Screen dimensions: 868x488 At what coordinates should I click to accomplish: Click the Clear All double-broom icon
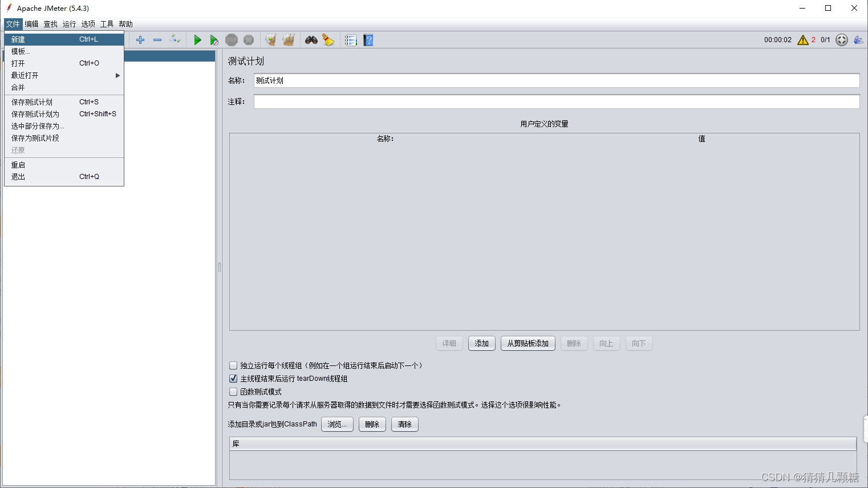coord(289,40)
